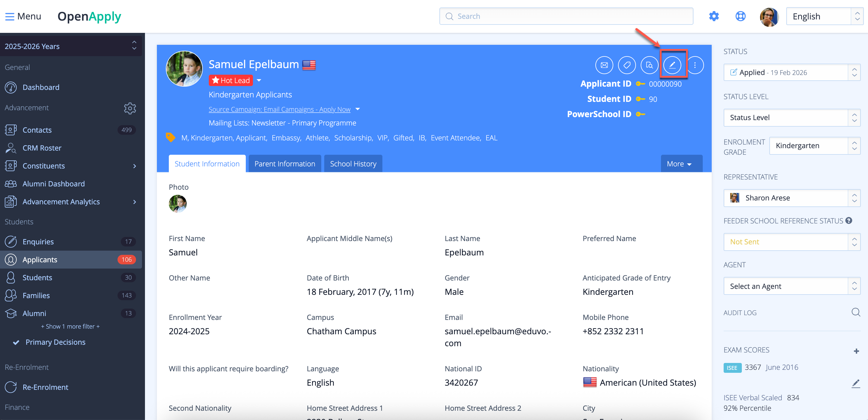
Task: Open the settings gear next to Advancement
Action: point(130,108)
